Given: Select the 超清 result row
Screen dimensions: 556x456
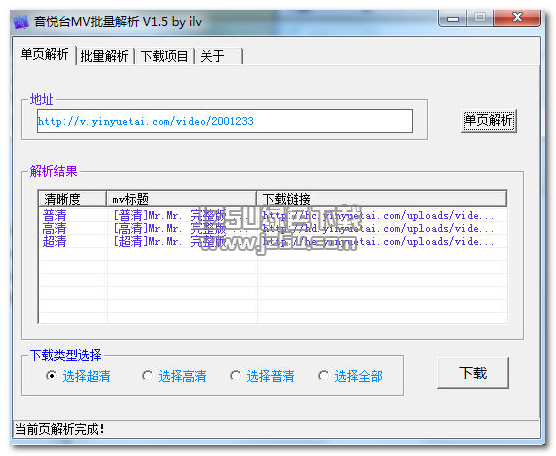Looking at the screenshot, I should (273, 241).
